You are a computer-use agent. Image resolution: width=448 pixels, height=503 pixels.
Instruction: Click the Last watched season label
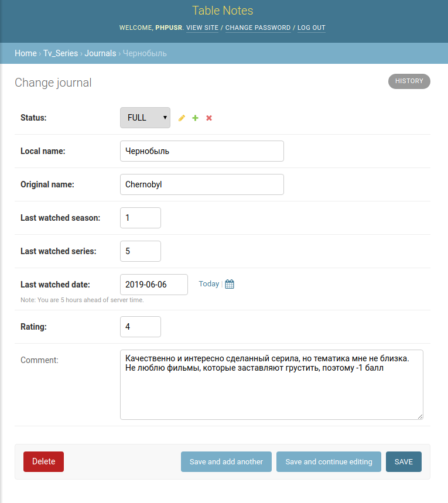click(x=60, y=218)
